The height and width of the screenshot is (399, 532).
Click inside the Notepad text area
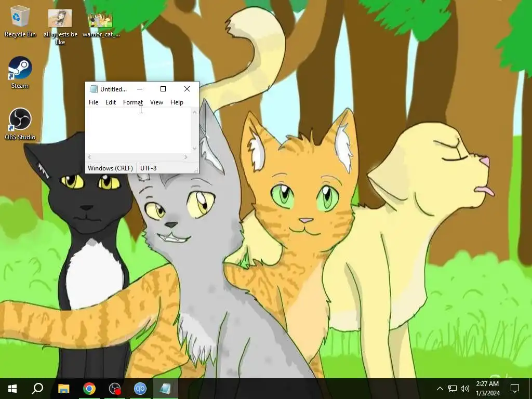(138, 130)
